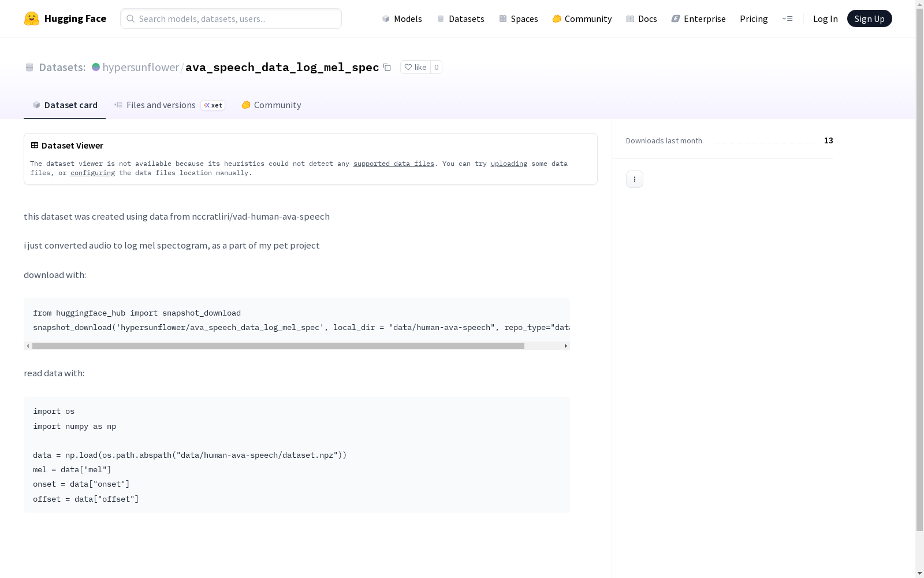Switch to the dataset Community tab
Image resolution: width=924 pixels, height=578 pixels.
click(x=271, y=105)
